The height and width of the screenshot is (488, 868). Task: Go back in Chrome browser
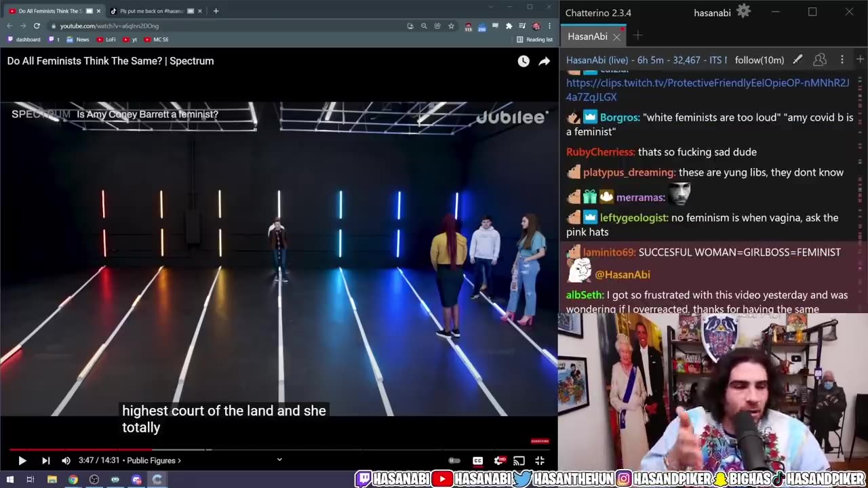(x=9, y=26)
